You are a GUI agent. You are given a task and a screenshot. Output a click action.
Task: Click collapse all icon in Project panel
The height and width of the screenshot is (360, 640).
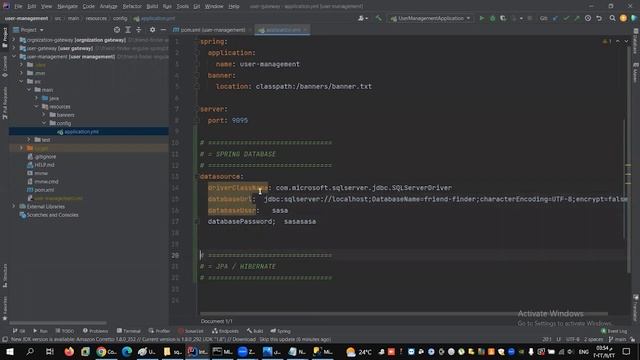pos(139,30)
